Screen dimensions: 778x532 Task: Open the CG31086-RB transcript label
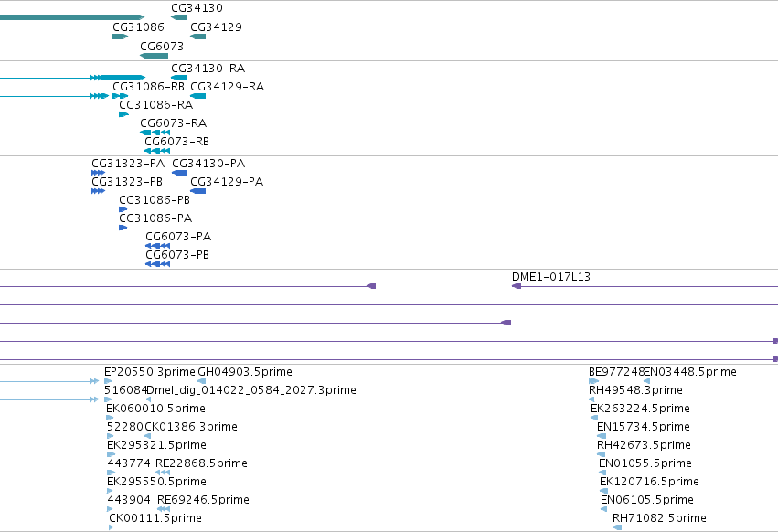[148, 87]
